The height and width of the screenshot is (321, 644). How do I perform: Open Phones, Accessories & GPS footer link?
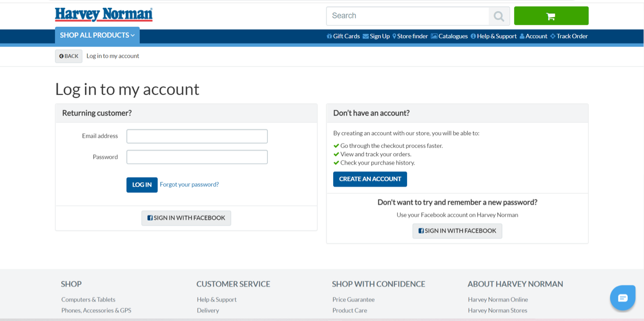96,311
